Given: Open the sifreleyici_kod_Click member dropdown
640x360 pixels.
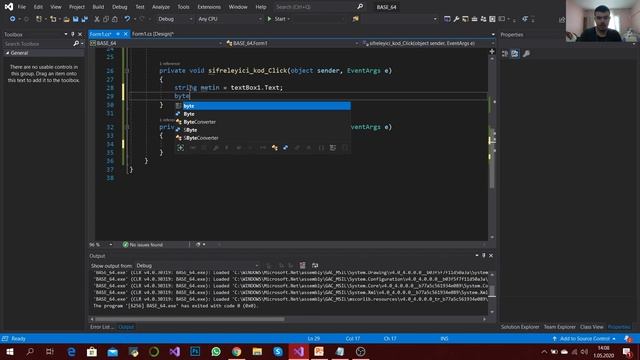Looking at the screenshot, I should 428,43.
